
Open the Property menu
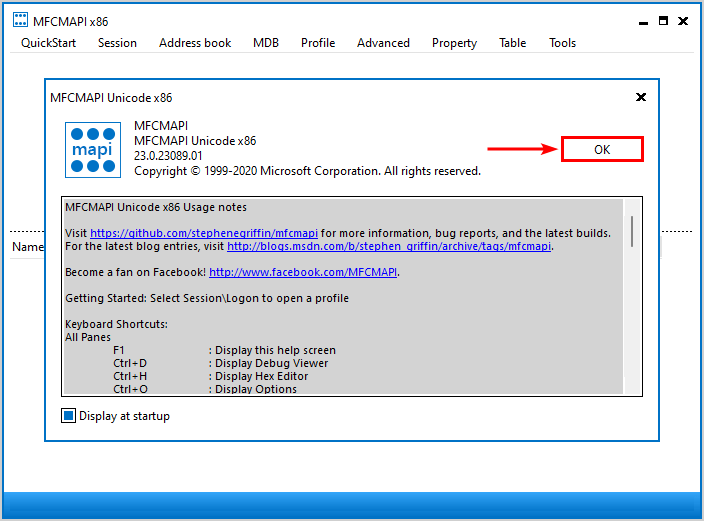coord(454,43)
